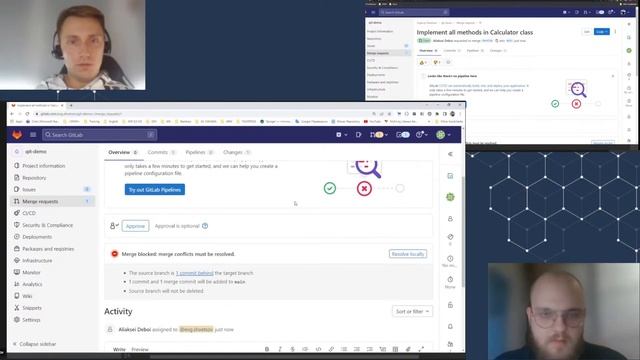Click reviewer person icon in right sidebar

coord(450,219)
